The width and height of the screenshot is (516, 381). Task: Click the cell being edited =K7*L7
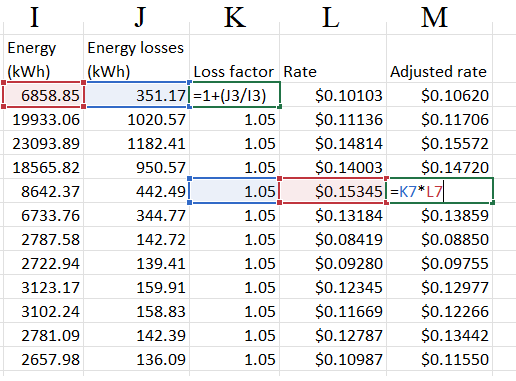pos(440,191)
